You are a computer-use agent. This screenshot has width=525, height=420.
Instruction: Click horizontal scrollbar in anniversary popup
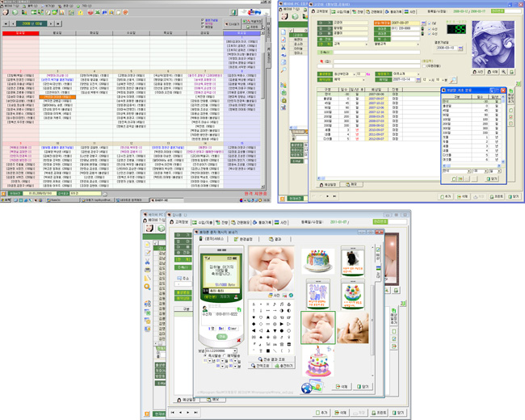(472, 166)
